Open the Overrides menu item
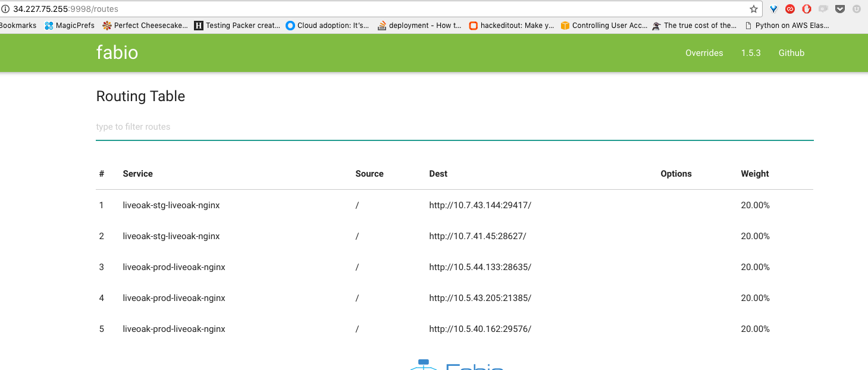Screen dimensions: 868x370 tap(704, 53)
